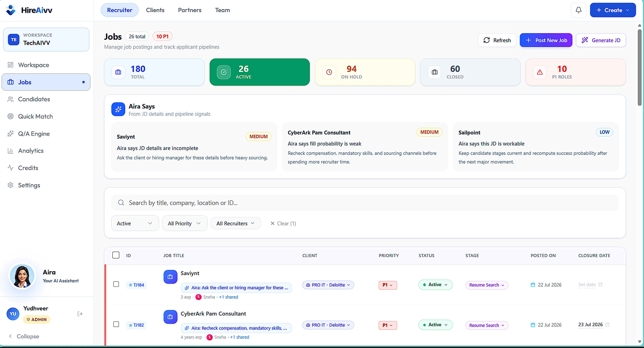Click the job search input field
644x348 pixels.
point(365,203)
